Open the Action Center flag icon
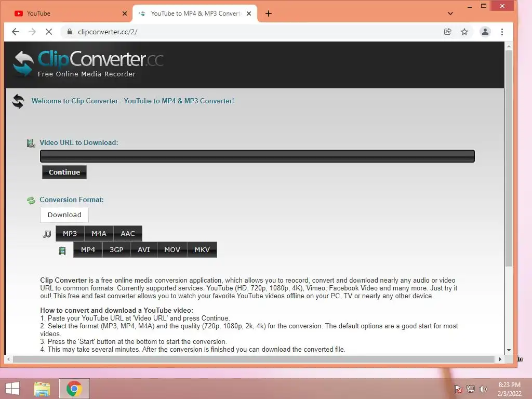This screenshot has height=399, width=532. [x=458, y=389]
